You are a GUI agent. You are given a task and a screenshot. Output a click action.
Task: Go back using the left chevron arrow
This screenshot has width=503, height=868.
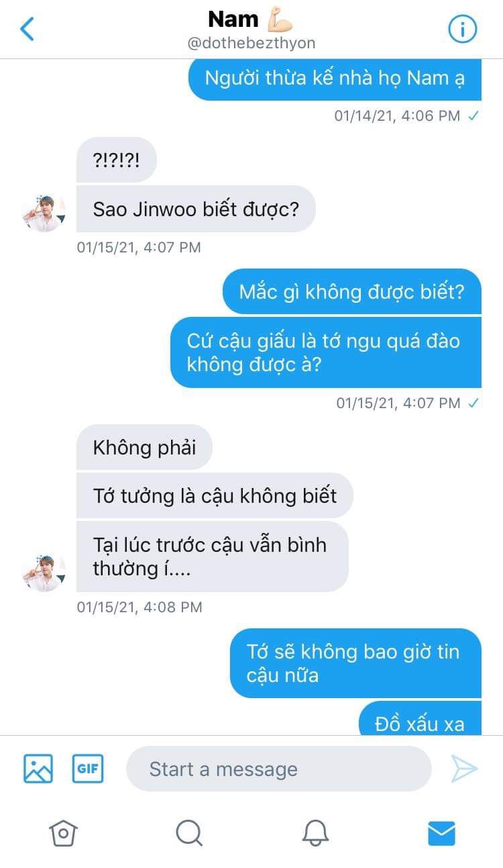(x=27, y=29)
